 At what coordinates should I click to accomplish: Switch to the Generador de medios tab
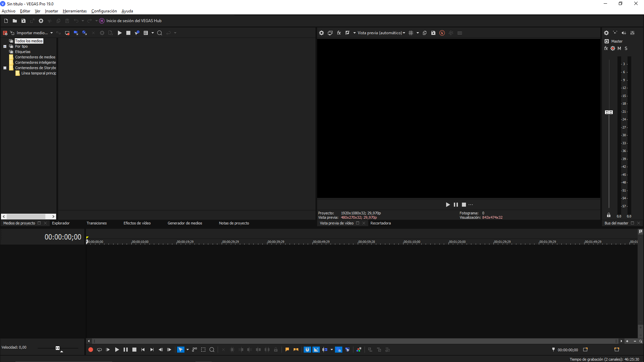(185, 223)
